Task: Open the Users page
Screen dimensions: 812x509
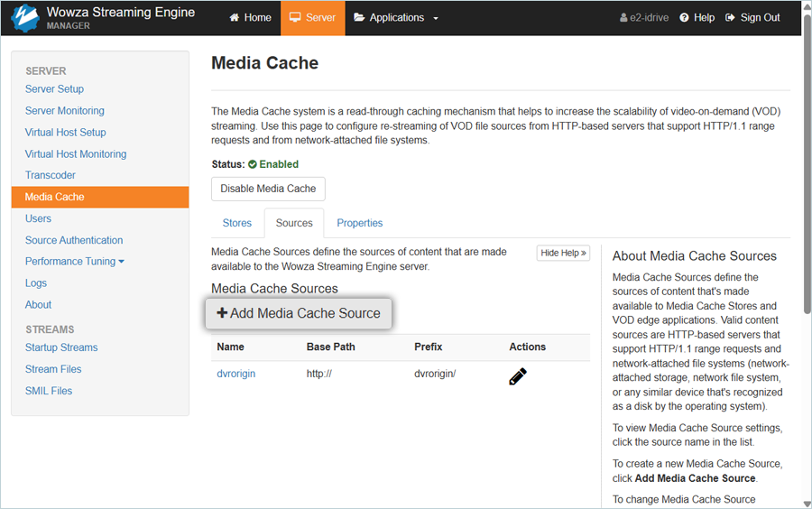Action: pyautogui.click(x=38, y=218)
